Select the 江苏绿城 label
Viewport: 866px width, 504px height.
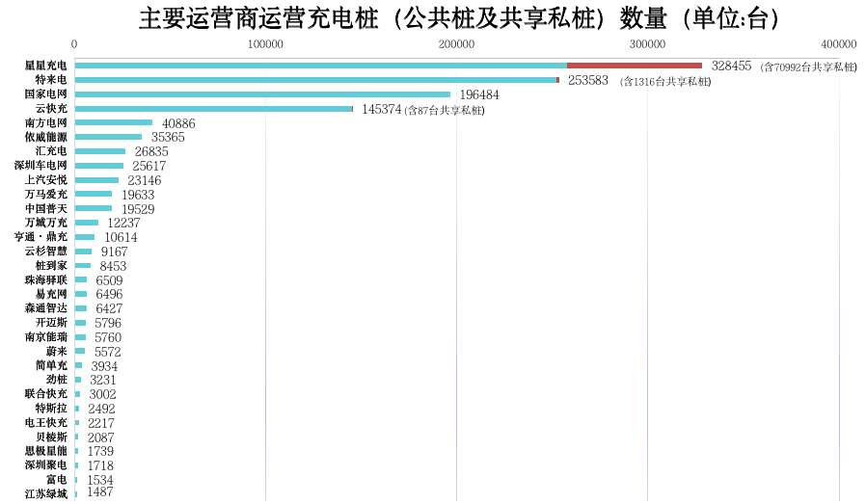click(46, 493)
